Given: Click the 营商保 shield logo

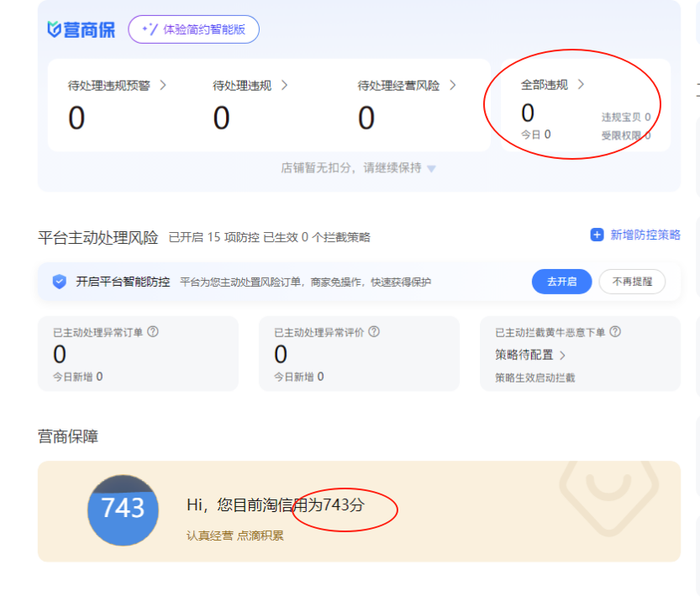Looking at the screenshot, I should pyautogui.click(x=55, y=29).
